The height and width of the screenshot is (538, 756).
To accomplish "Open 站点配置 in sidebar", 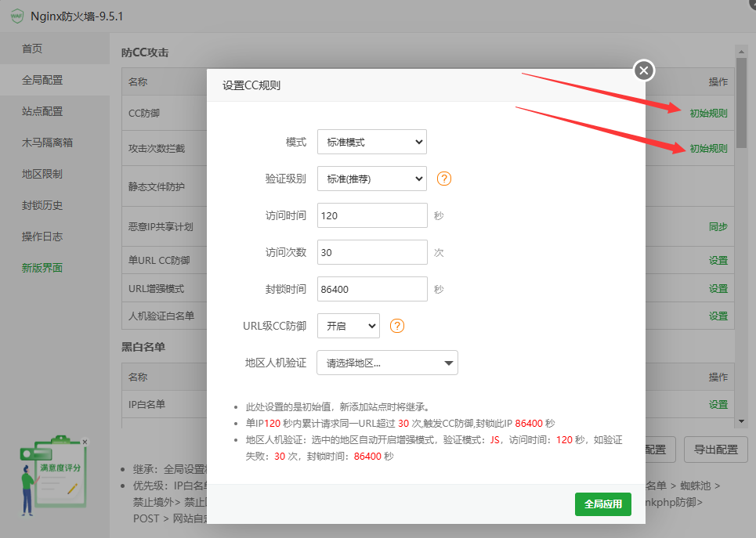I will click(42, 111).
